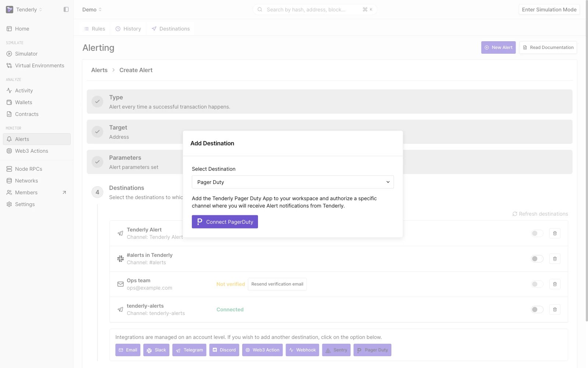This screenshot has width=588, height=368.
Task: Open Members external link arrow
Action: tap(64, 192)
